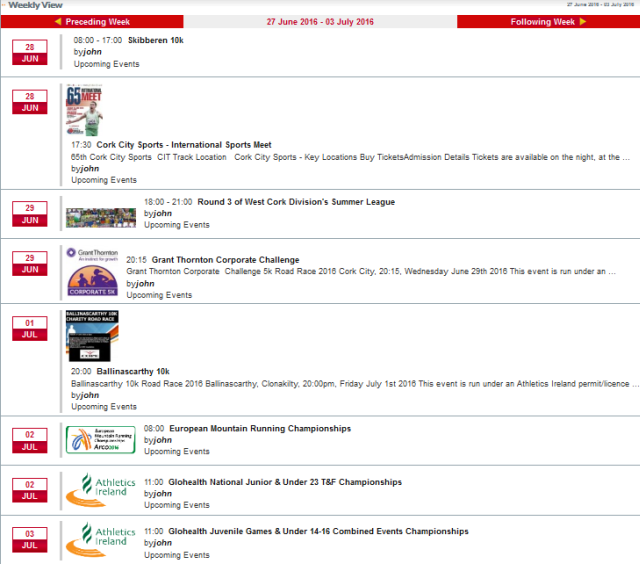
Task: Click author john under Ballinascarthy 10k
Action: point(90,395)
